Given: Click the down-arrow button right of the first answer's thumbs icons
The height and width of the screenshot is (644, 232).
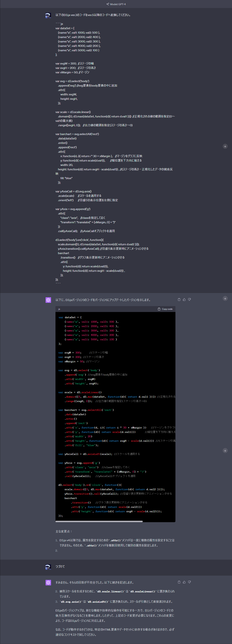Looking at the screenshot, I should pos(225,298).
